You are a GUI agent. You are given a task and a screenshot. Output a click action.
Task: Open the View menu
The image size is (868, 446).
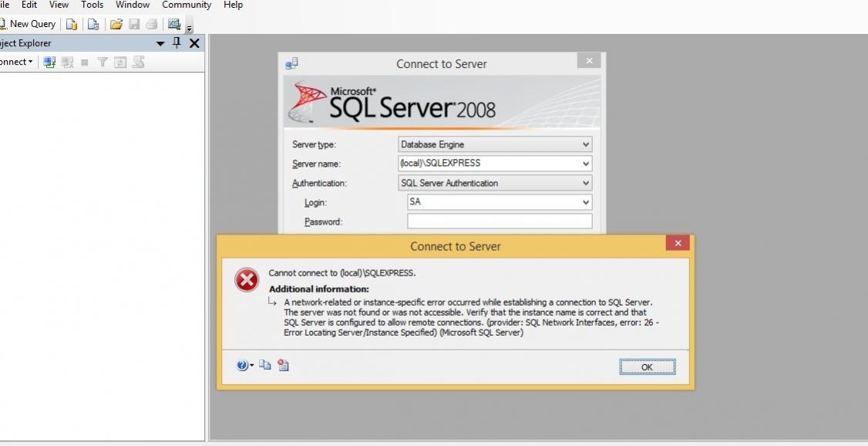(x=59, y=5)
